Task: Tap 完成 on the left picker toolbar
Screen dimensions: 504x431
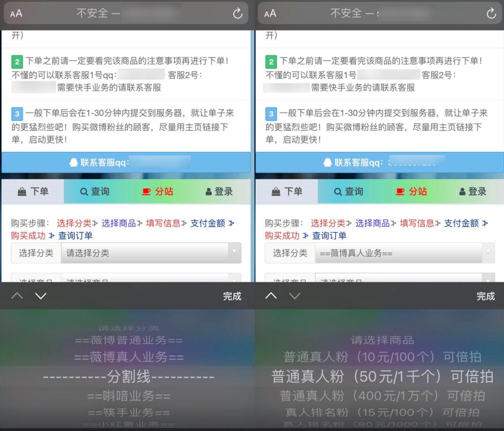Action: pos(232,296)
